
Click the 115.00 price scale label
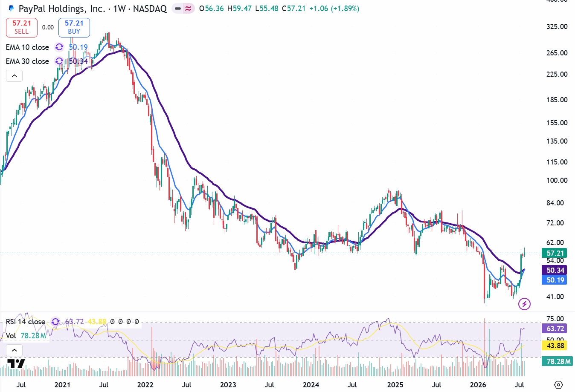(557, 162)
